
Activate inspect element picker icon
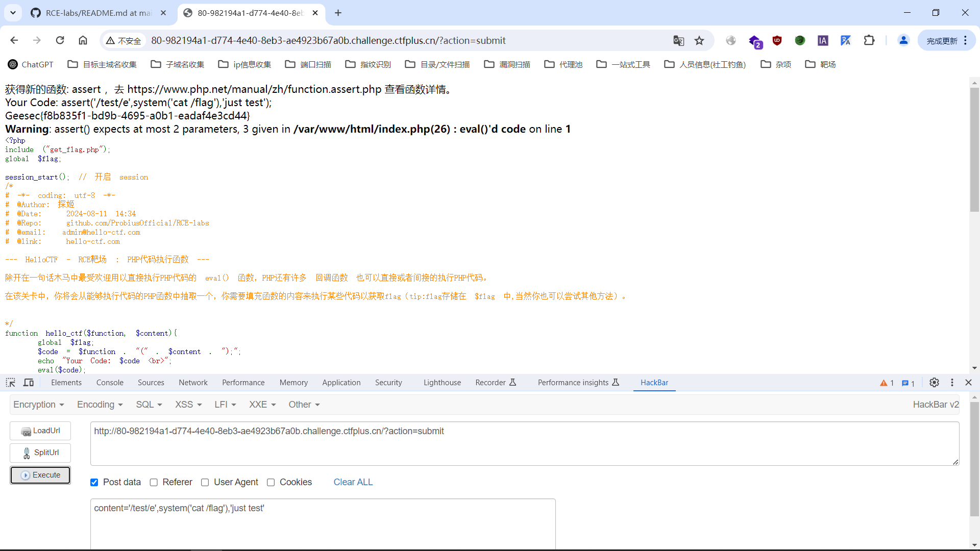click(x=10, y=383)
